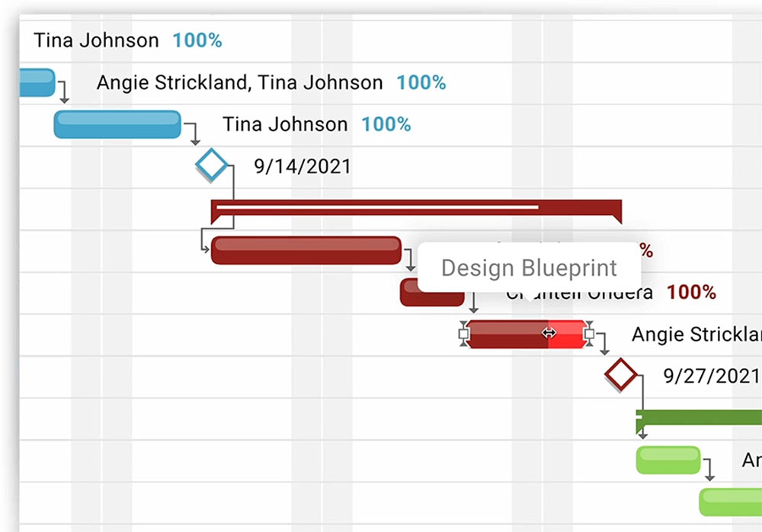Screen dimensions: 762x532
Task: Click right resize handle of selected red task
Action: pos(588,334)
